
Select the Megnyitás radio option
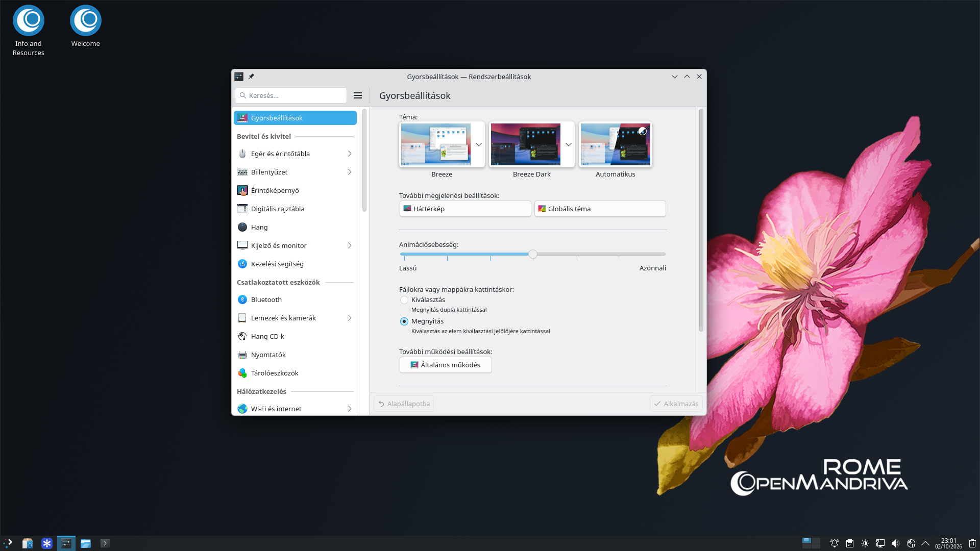(404, 321)
